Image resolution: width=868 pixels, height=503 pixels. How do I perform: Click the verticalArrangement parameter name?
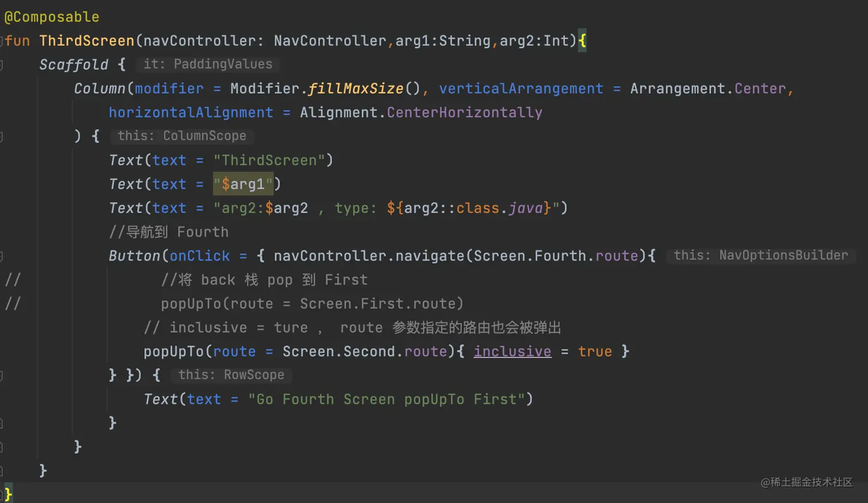[x=521, y=88]
